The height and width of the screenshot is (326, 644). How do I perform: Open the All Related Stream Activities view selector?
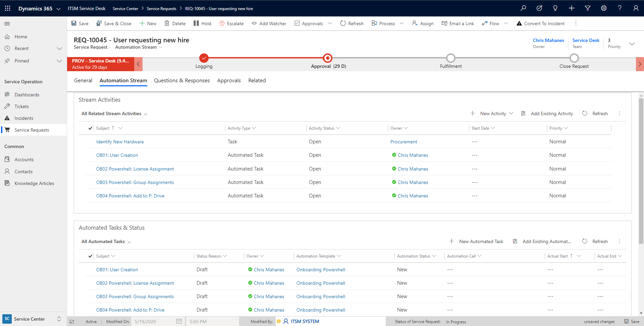(114, 114)
